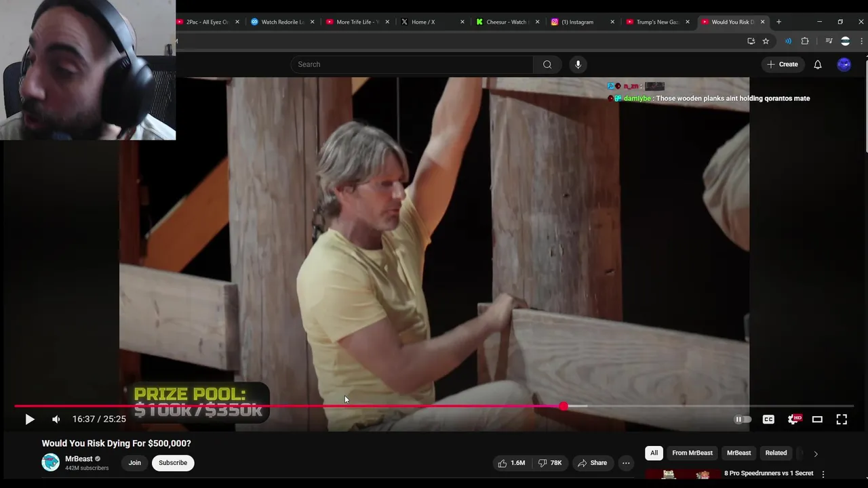Screen dimensions: 868x488
Task: Switch to the More Trife Life tab
Action: (356, 22)
